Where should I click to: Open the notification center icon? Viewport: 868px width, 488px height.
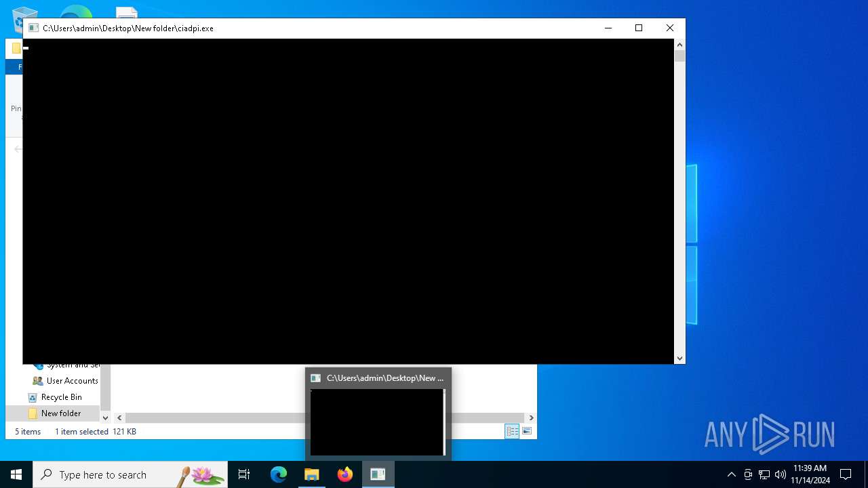point(846,474)
